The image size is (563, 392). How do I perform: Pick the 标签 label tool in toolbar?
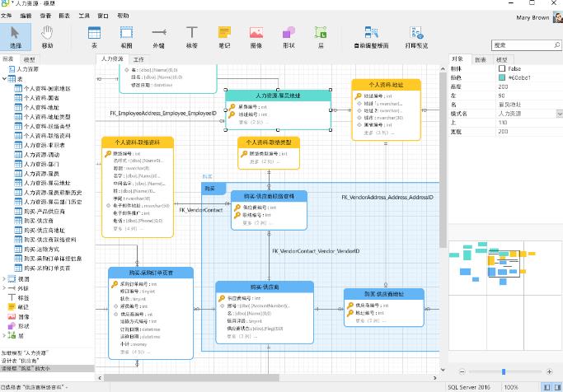(x=192, y=37)
